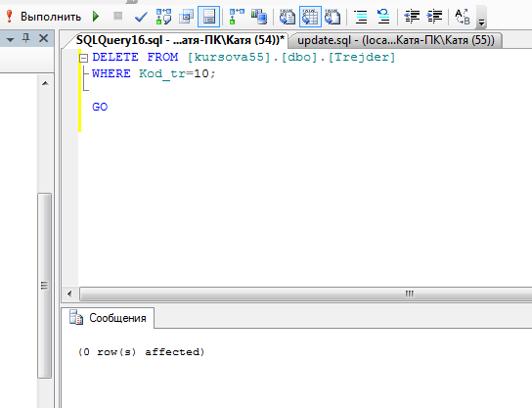Uncomment the selected lines
The image size is (532, 408).
(383, 17)
